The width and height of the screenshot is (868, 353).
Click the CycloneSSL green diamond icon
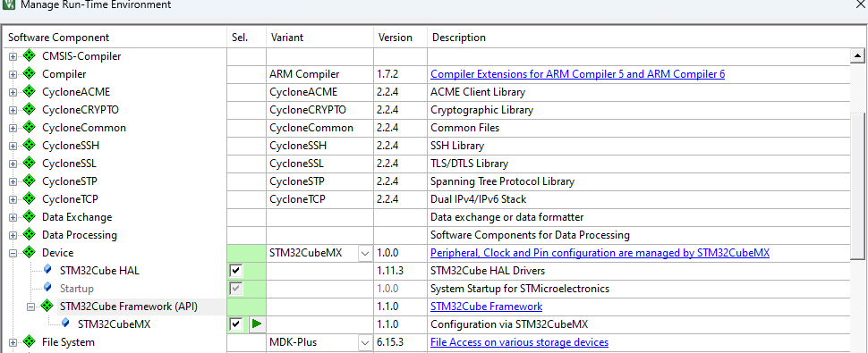coord(30,164)
